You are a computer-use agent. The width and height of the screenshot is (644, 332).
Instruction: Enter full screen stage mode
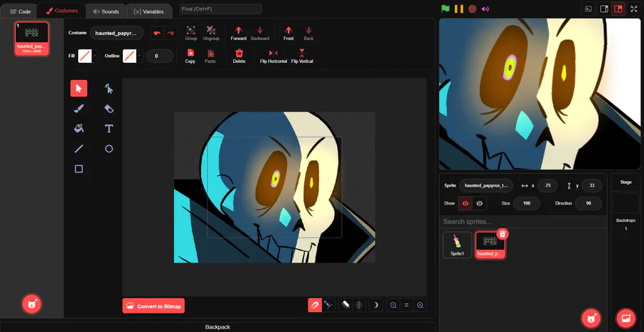pyautogui.click(x=635, y=9)
